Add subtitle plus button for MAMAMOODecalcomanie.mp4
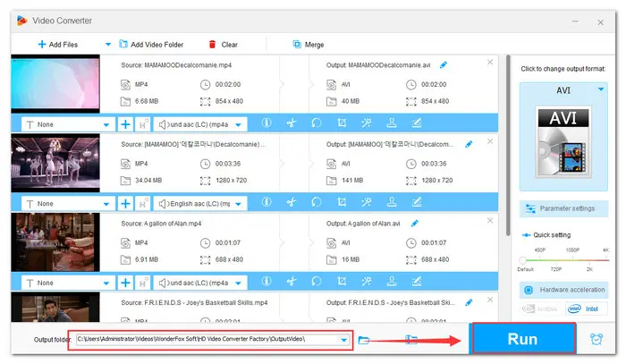The width and height of the screenshot is (626, 364). pos(125,124)
